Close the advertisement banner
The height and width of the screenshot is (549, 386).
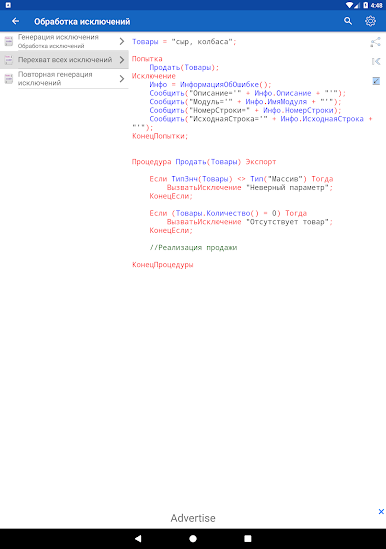[381, 512]
